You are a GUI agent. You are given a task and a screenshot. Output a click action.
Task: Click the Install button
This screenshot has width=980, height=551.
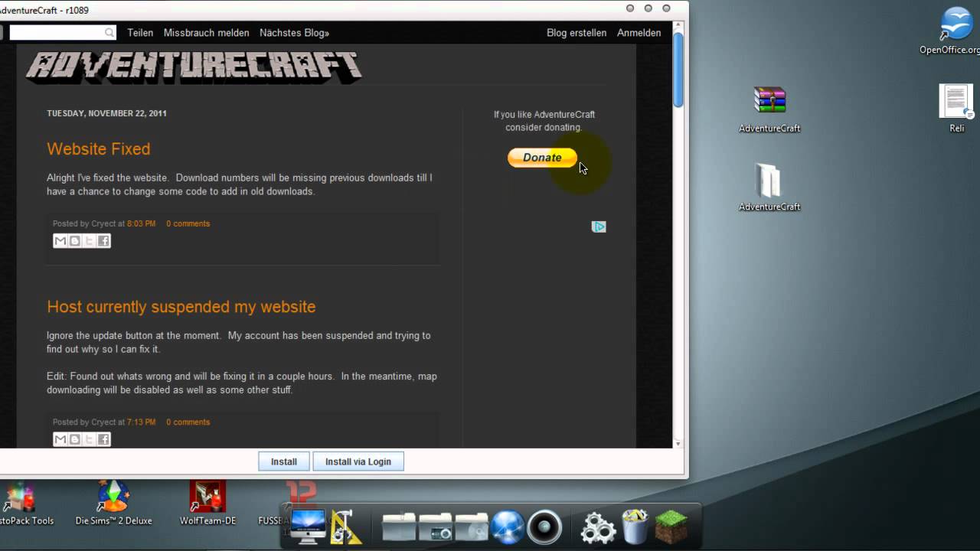click(283, 461)
